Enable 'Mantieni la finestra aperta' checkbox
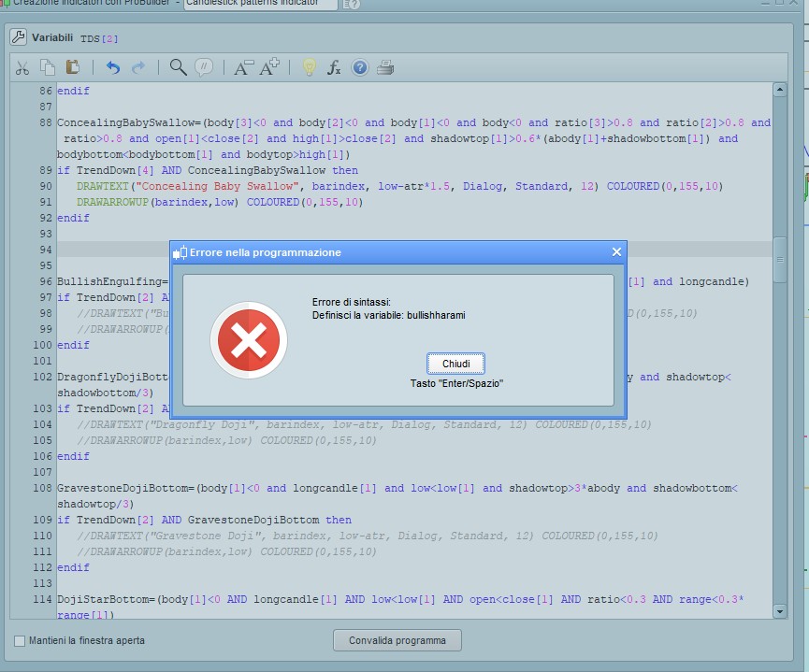The height and width of the screenshot is (672, 809). pos(21,640)
